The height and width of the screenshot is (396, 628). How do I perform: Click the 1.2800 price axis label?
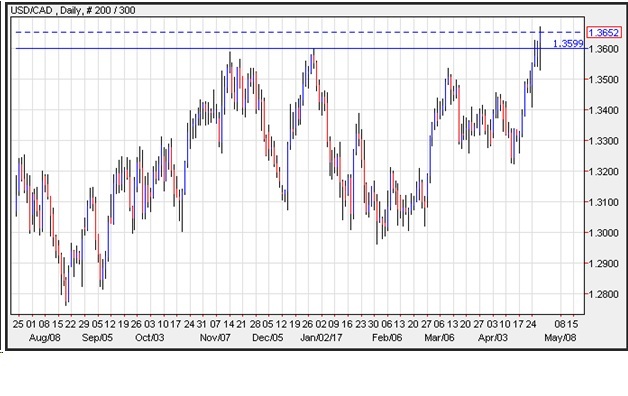(x=604, y=294)
